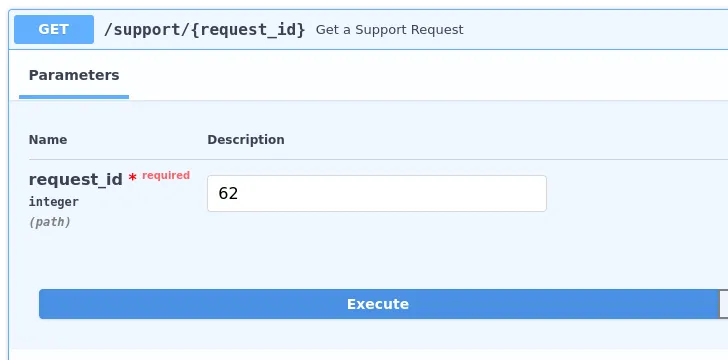Click the '(path)' location label
The height and width of the screenshot is (360, 728).
pos(50,222)
